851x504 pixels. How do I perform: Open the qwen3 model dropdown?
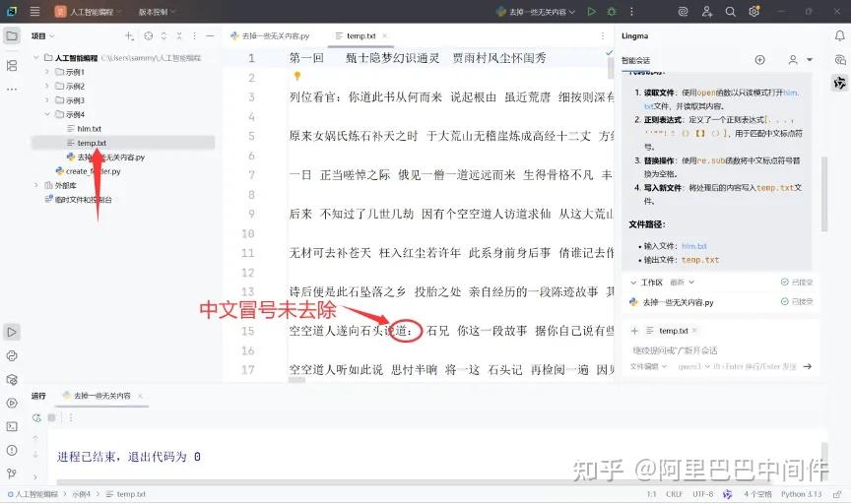(x=693, y=367)
